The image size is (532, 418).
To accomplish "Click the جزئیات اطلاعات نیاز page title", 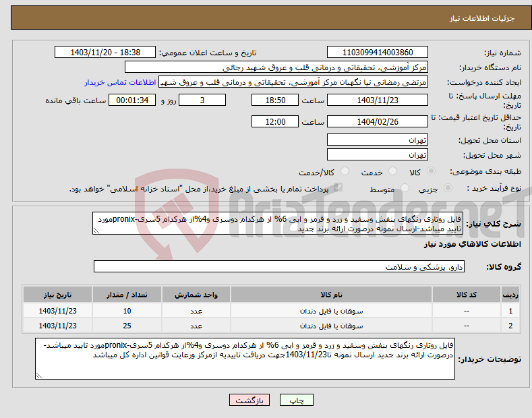I will coord(482,18).
